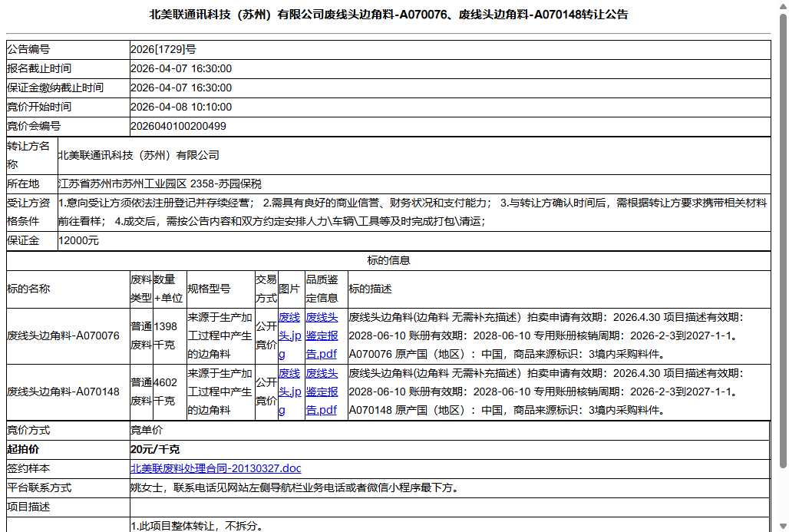Viewport: 789px width, 532px height.
Task: Click quantity 1398 千克 cell
Action: [170, 335]
